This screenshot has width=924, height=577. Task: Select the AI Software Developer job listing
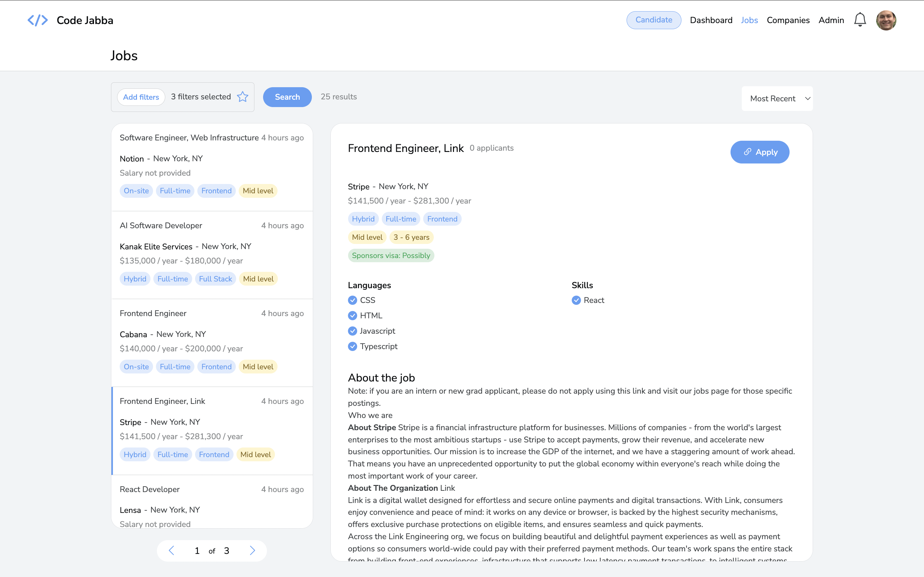point(212,252)
